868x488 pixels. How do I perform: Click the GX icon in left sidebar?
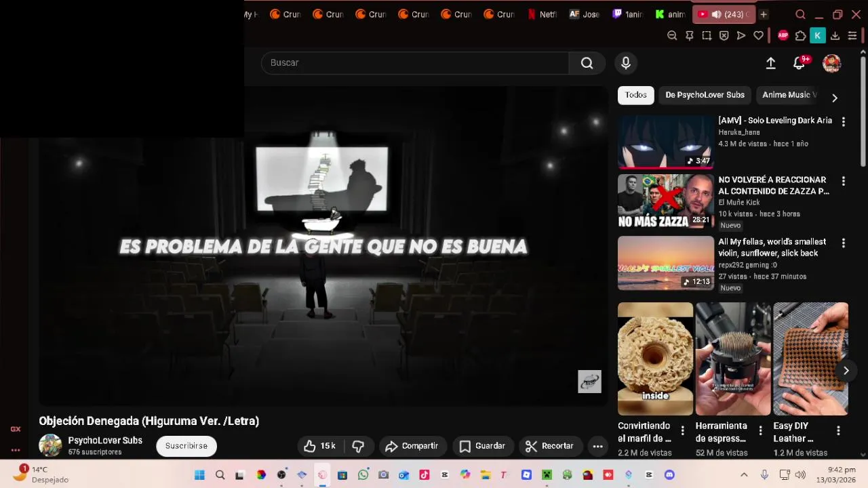[15, 429]
